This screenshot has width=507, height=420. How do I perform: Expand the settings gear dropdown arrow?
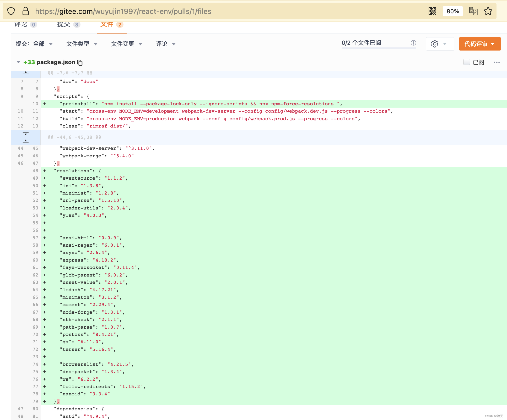(445, 44)
